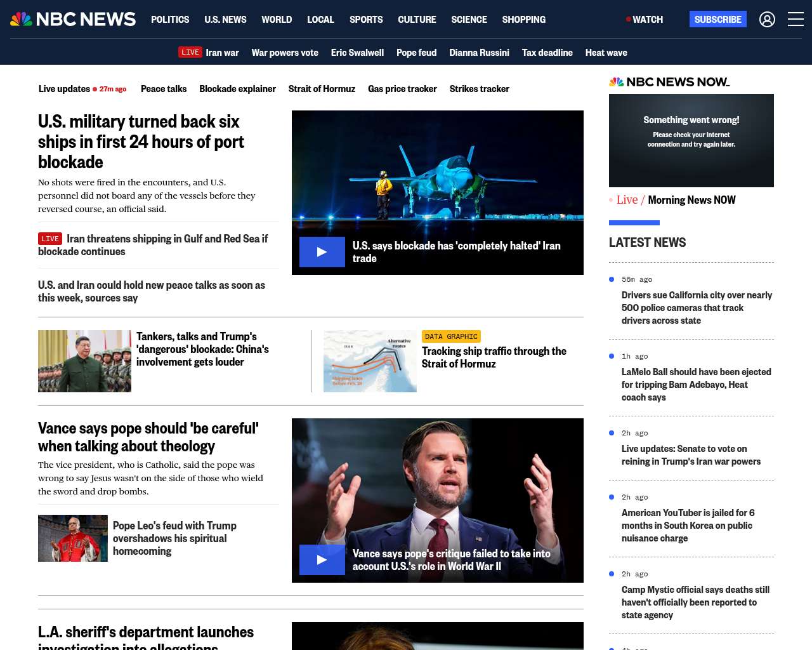
Task: Open the user account profile icon
Action: tap(767, 20)
